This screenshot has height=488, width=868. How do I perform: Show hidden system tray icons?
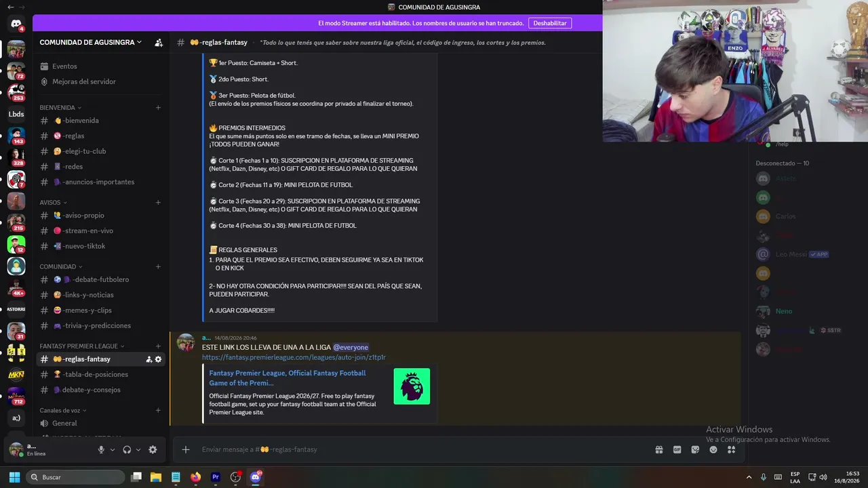pyautogui.click(x=749, y=477)
